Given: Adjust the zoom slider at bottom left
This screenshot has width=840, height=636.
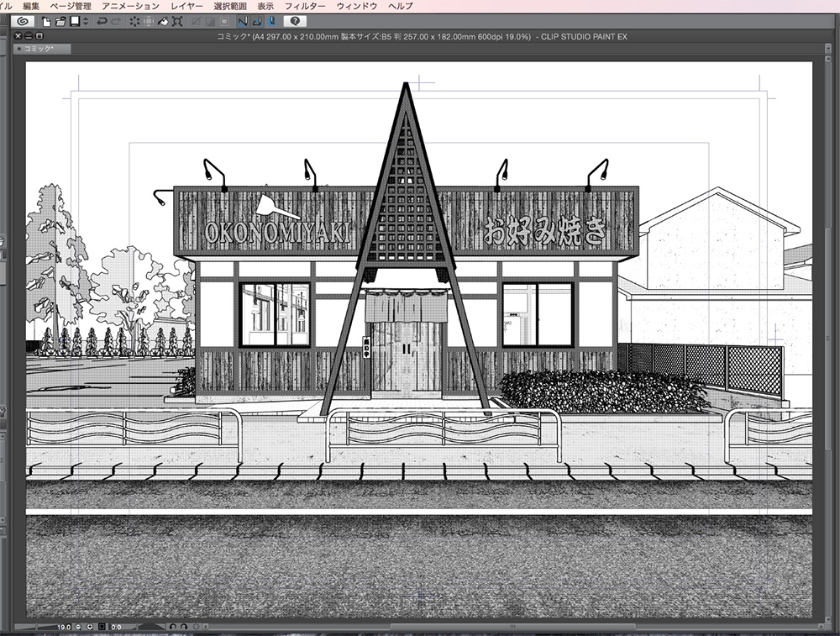Looking at the screenshot, I should coord(34,627).
